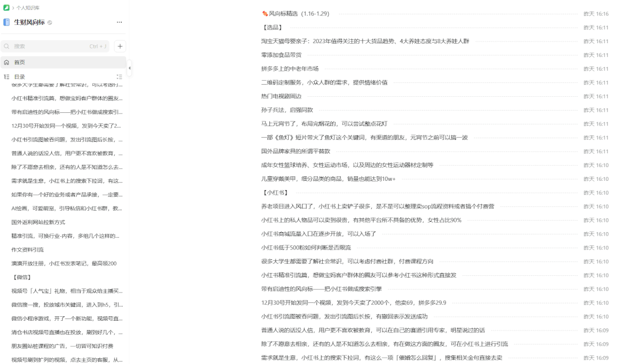Open 12月30号开始发同一个视频 in main list
Image resolution: width=622 pixels, height=364 pixels.
coord(354,303)
